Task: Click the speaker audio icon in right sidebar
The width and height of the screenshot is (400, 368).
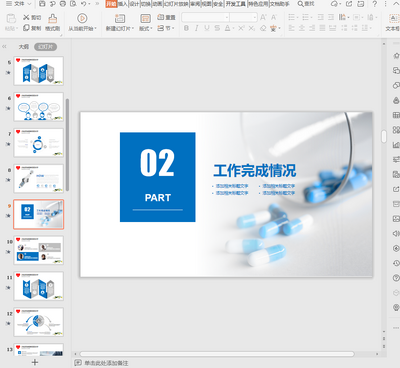Action: [396, 233]
